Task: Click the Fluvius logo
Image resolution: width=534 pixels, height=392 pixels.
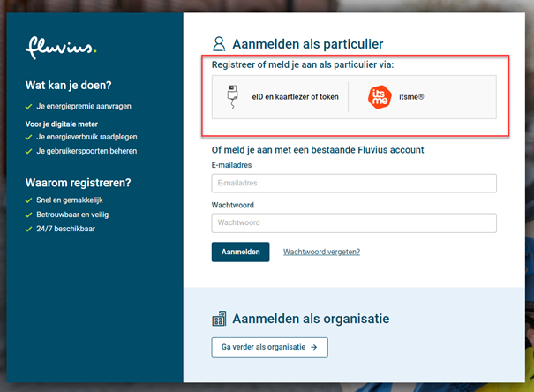Action: (61, 48)
